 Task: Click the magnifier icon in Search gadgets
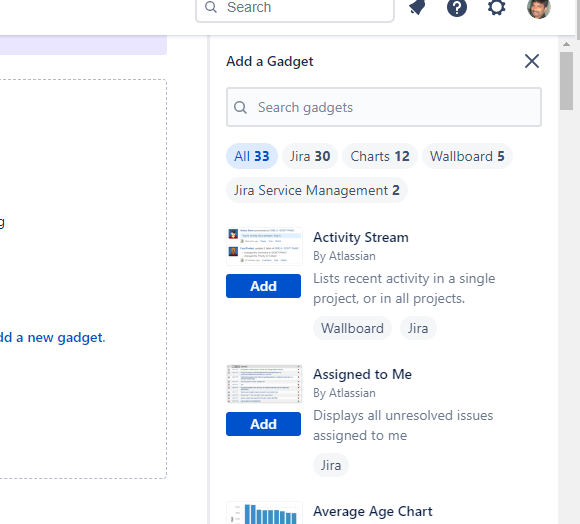tap(240, 107)
